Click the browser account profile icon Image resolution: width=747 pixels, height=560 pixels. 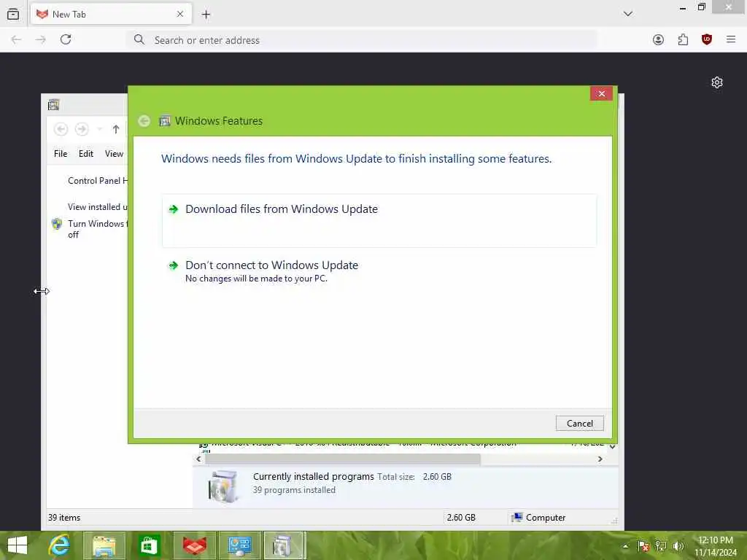(658, 39)
